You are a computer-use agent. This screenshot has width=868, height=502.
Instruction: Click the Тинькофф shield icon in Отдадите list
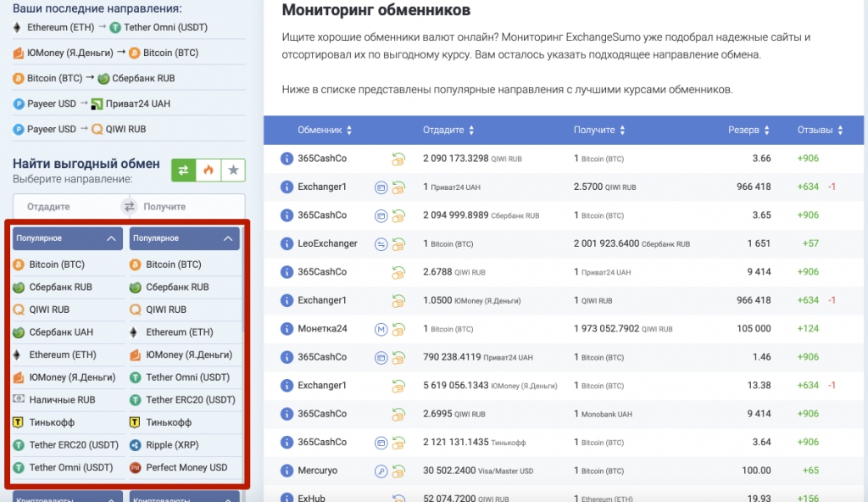click(19, 422)
